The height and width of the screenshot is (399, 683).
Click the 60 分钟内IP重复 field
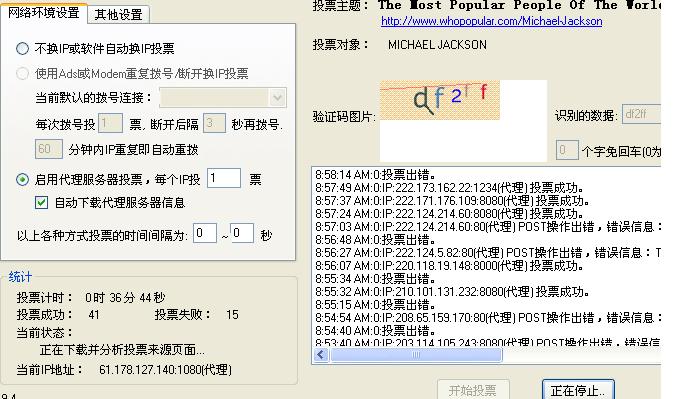coord(49,149)
